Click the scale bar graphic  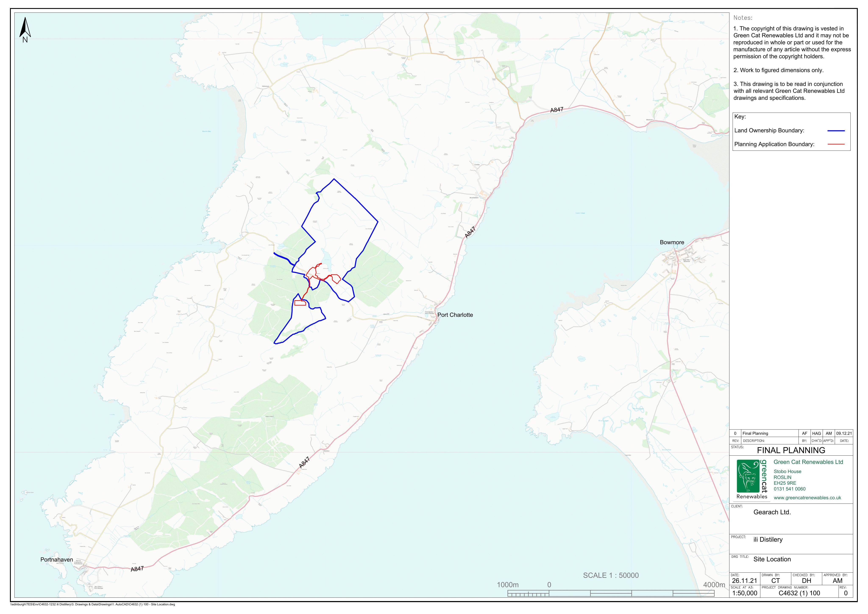pyautogui.click(x=611, y=594)
